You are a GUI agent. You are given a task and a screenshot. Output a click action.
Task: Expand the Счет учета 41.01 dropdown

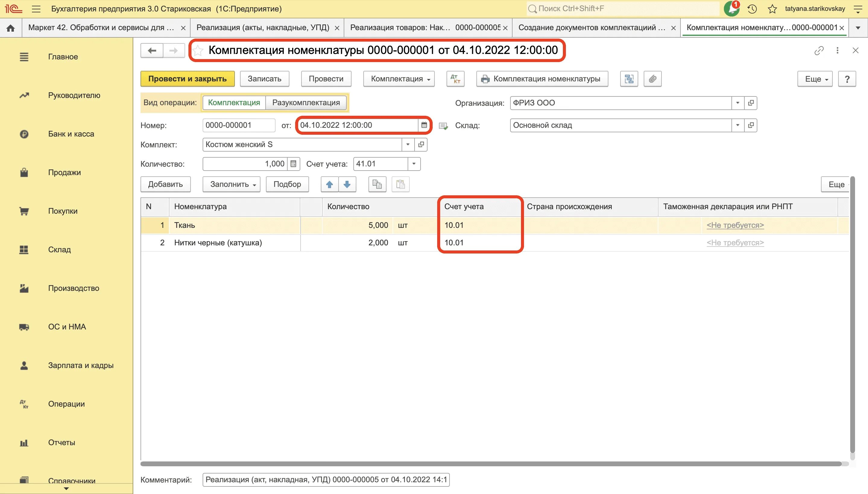[414, 164]
